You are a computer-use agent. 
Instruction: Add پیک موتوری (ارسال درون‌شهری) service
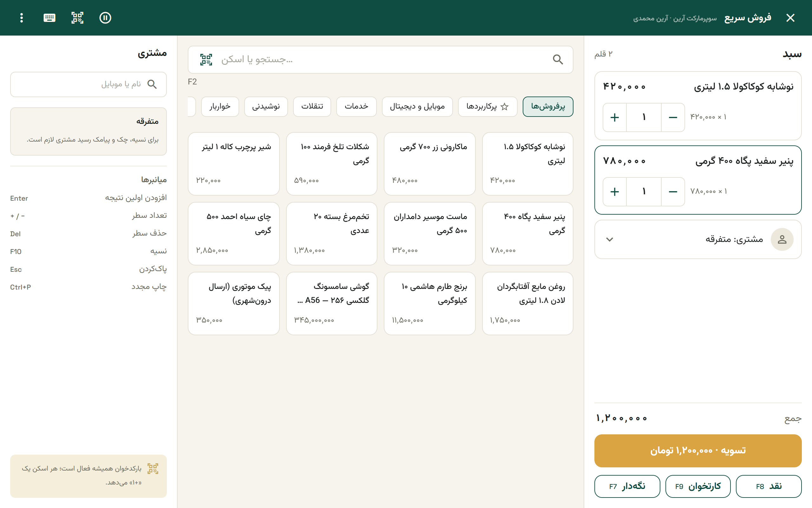(233, 304)
